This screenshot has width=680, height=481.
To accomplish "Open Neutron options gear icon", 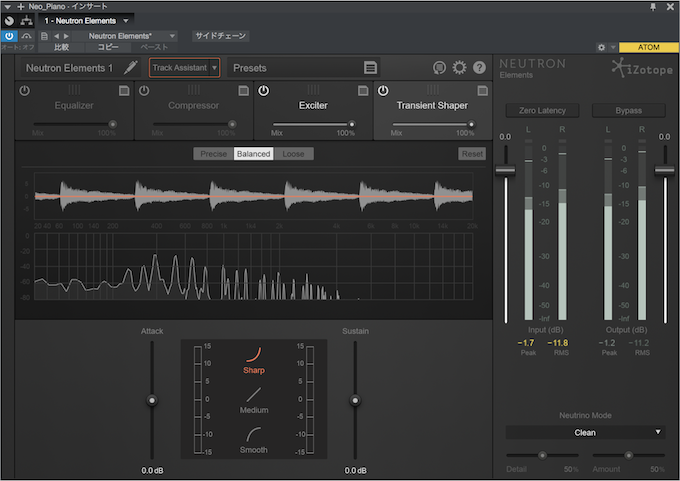I will pyautogui.click(x=459, y=68).
